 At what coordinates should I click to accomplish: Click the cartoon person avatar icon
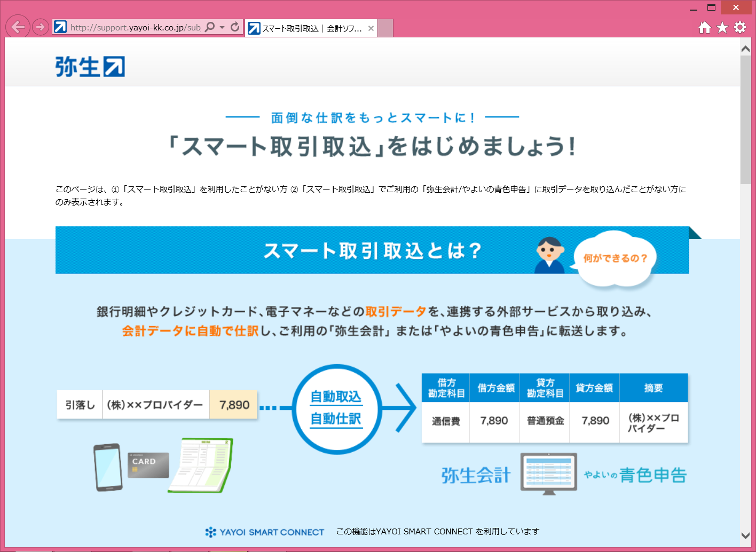point(550,255)
